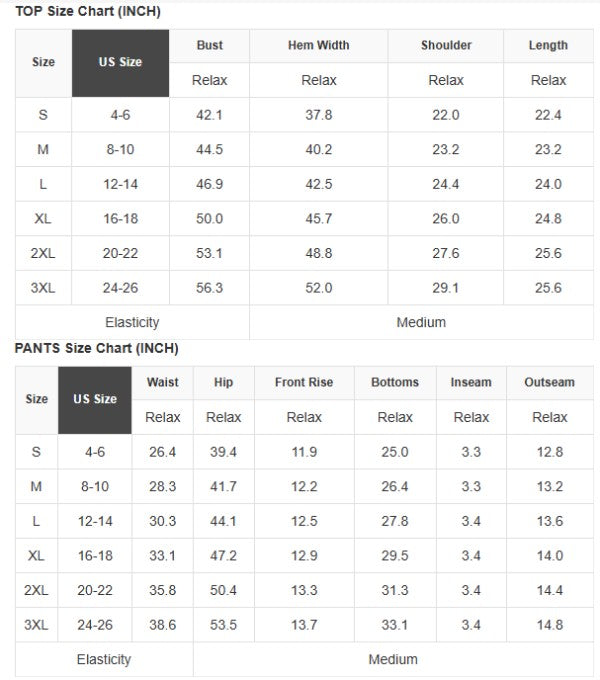Select the Shoulder column header
600x680 pixels.
click(446, 45)
